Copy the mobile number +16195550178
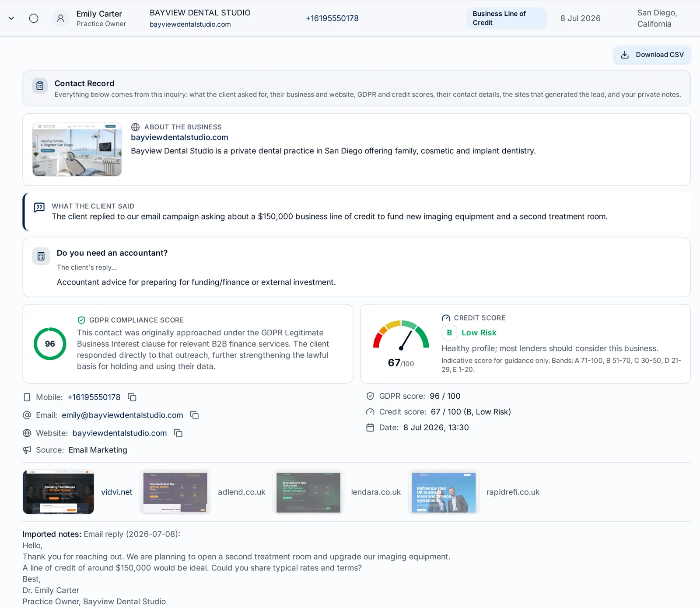The width and height of the screenshot is (700, 609). pos(132,397)
